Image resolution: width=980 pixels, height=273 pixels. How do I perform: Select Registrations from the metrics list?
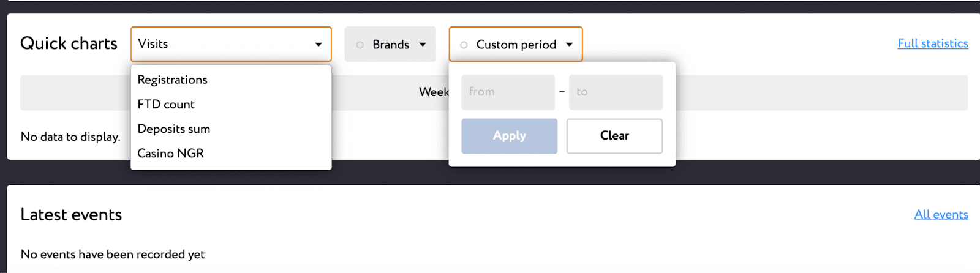(x=173, y=80)
